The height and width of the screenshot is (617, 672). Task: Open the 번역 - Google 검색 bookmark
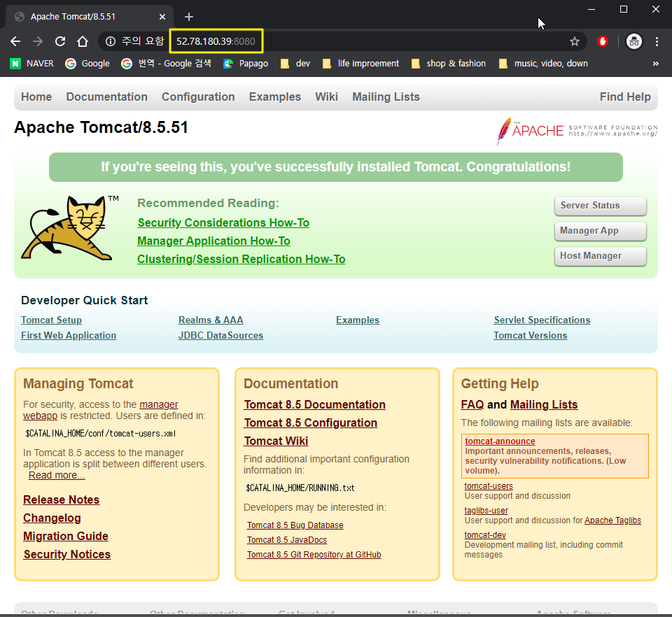tap(166, 64)
